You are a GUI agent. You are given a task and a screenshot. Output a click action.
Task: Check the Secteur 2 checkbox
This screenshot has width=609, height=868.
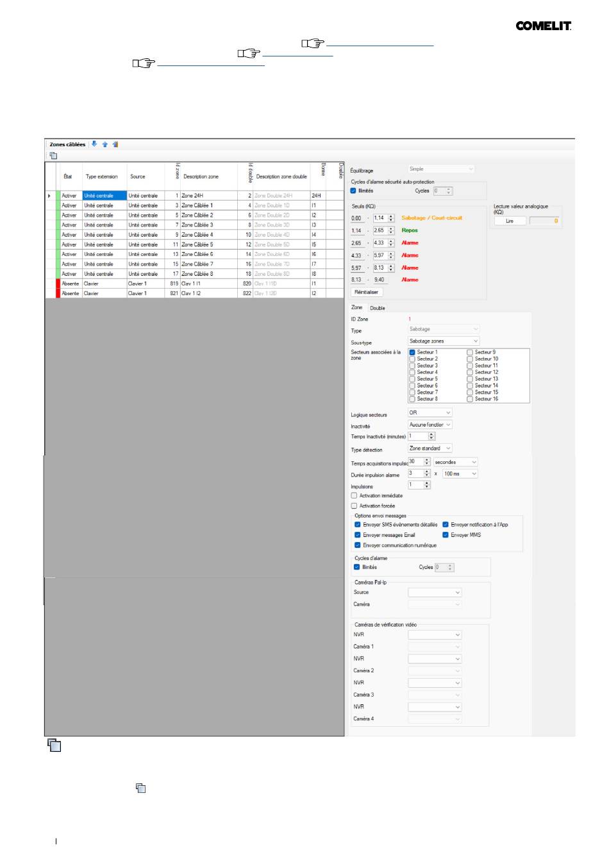pos(412,359)
